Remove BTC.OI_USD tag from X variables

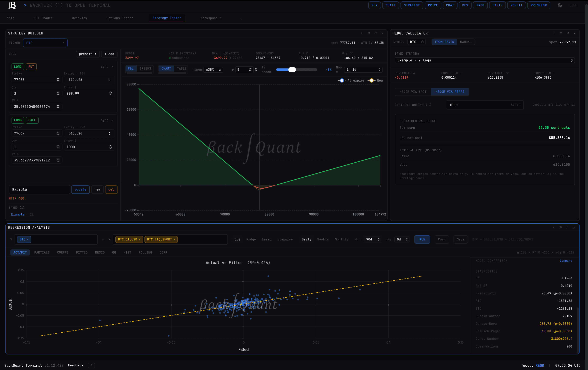(139, 239)
